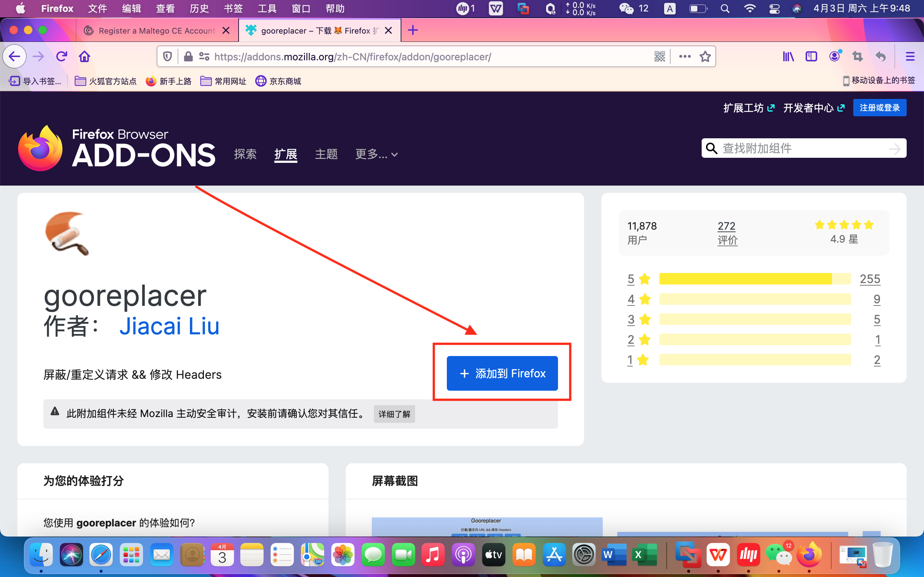This screenshot has width=924, height=577.
Task: Open the Apple menu
Action: tap(21, 8)
